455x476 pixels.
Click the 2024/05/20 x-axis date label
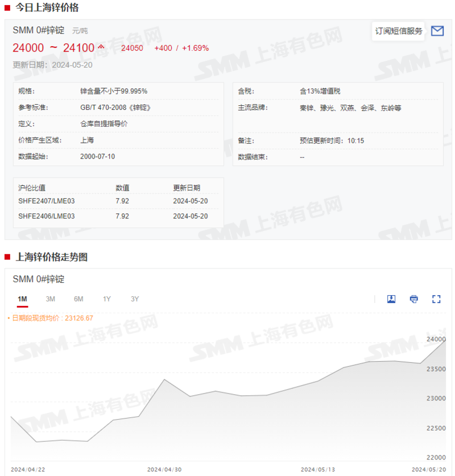pyautogui.click(x=429, y=470)
